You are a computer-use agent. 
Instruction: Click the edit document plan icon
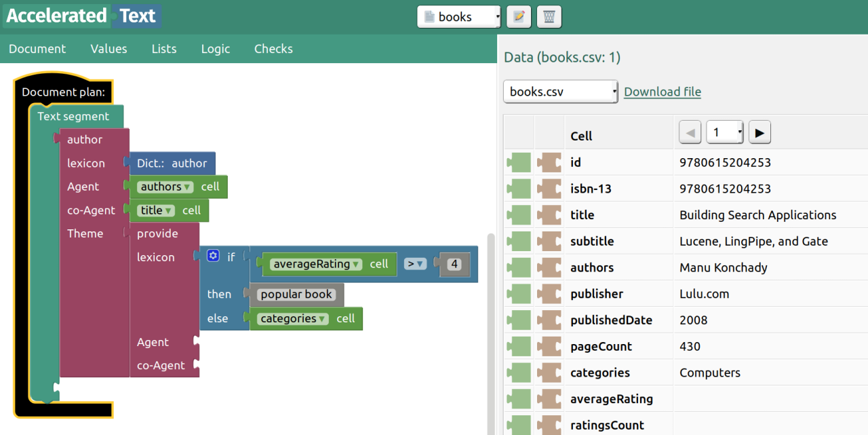[x=519, y=17]
